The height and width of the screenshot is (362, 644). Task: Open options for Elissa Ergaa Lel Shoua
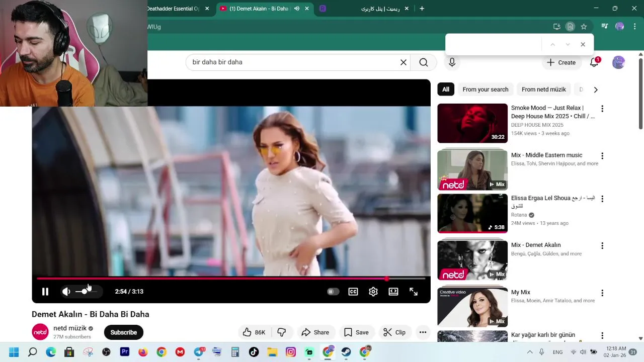click(x=602, y=199)
